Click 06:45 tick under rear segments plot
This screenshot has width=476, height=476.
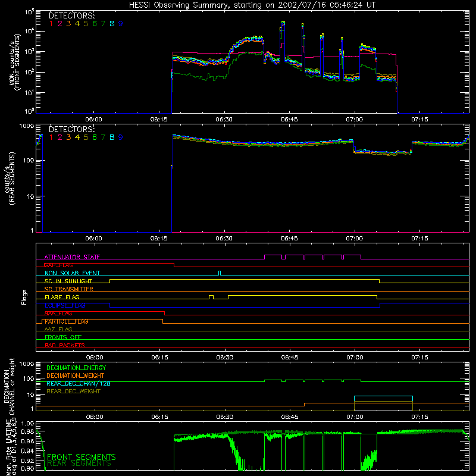[x=289, y=239]
